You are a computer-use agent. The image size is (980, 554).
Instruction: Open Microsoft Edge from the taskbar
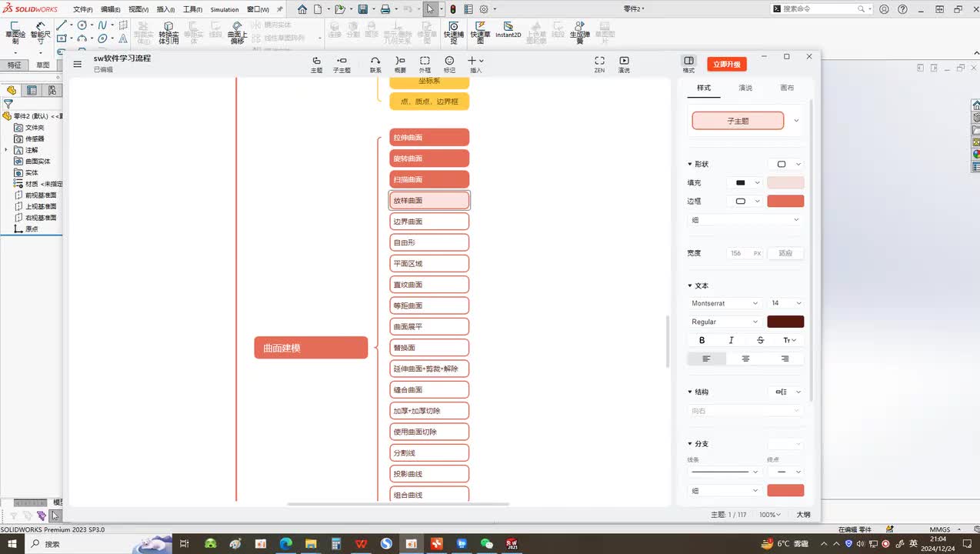tap(285, 543)
